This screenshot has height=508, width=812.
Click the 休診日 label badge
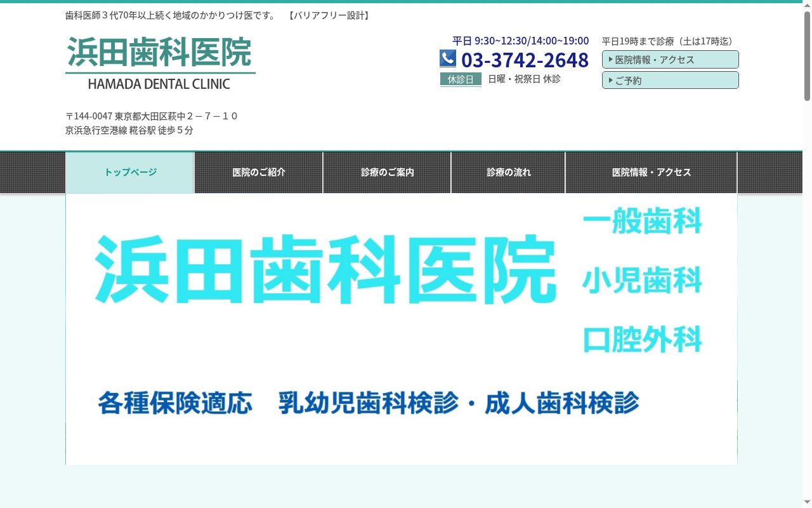461,79
